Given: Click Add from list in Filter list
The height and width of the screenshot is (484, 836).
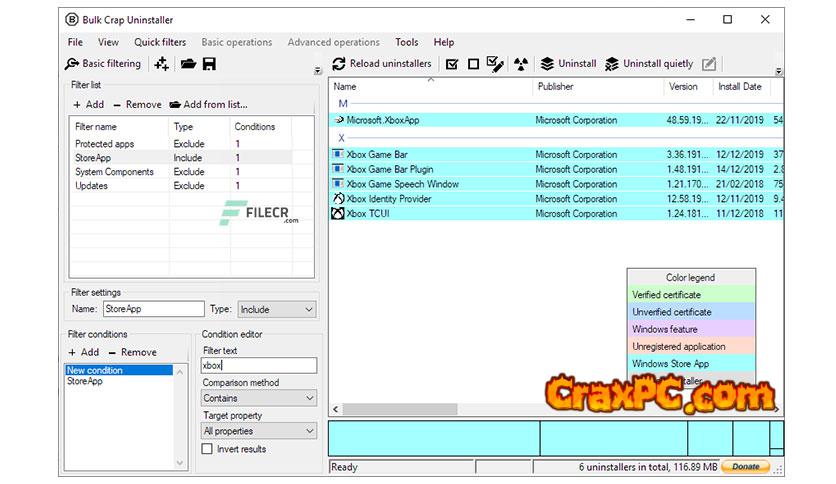Looking at the screenshot, I should [x=209, y=104].
